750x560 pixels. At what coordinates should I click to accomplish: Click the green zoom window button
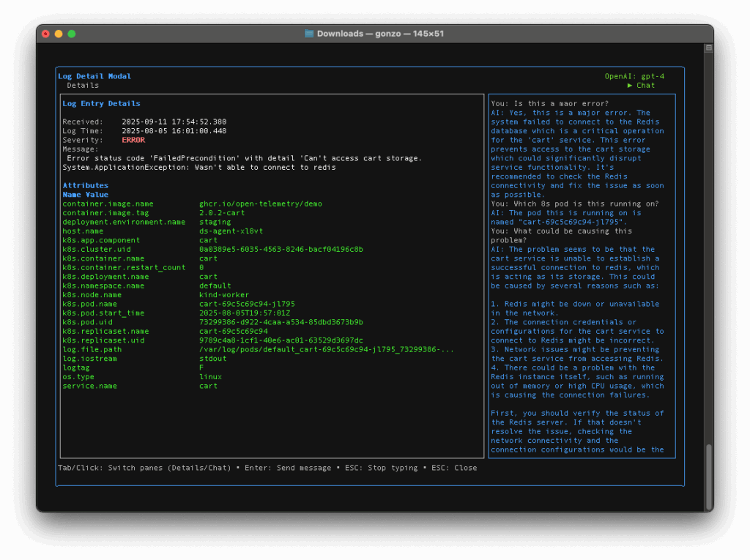coord(72,34)
